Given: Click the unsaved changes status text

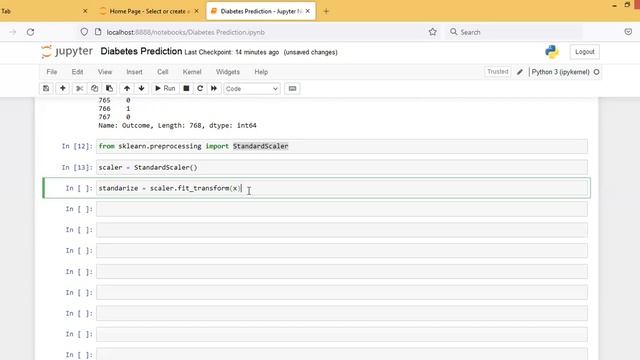Looking at the screenshot, I should [311, 52].
